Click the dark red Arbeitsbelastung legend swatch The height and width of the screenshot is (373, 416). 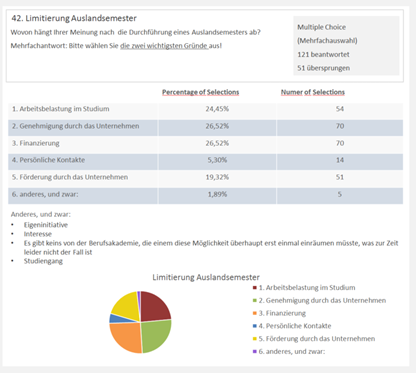[255, 288]
